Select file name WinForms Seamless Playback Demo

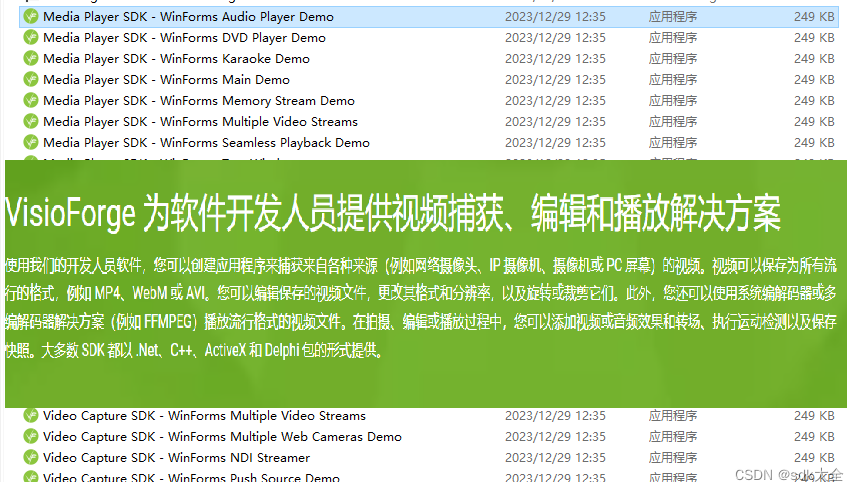[207, 142]
